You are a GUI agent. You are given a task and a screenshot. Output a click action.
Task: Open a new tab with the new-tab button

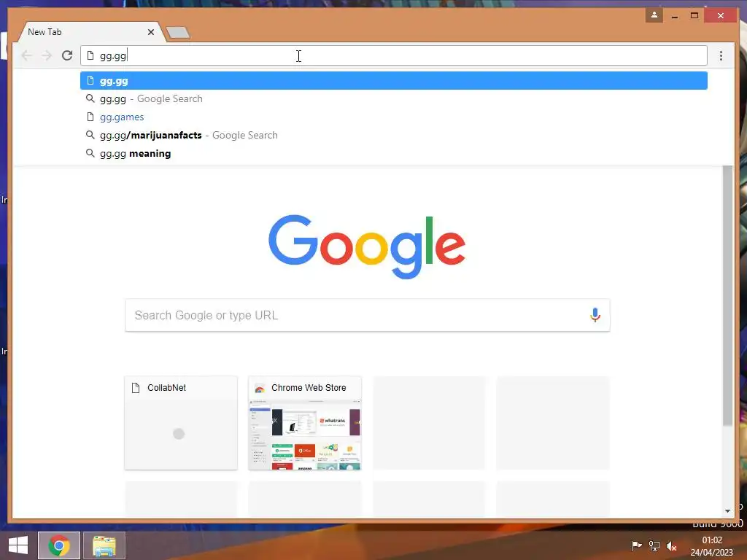[178, 32]
